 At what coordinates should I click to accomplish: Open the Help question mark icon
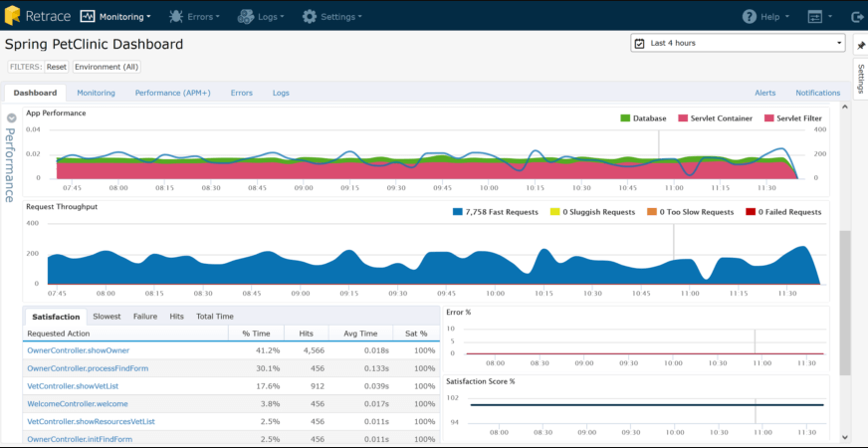pos(750,17)
